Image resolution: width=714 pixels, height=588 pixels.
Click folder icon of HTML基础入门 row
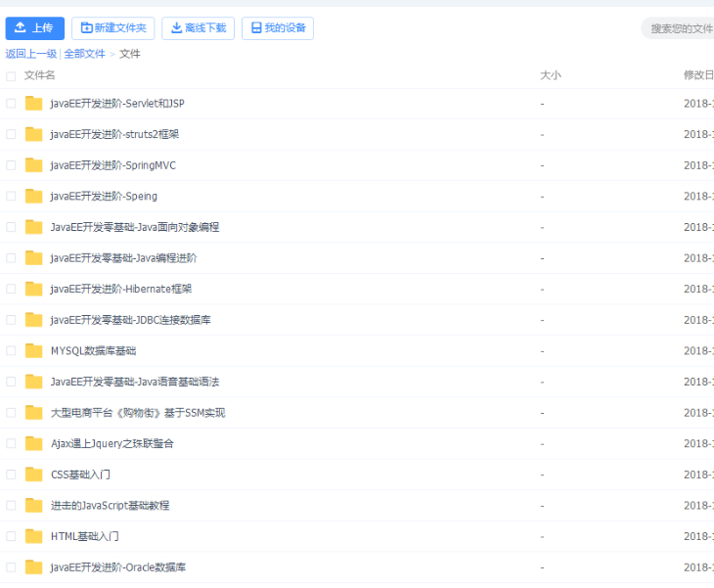point(33,536)
